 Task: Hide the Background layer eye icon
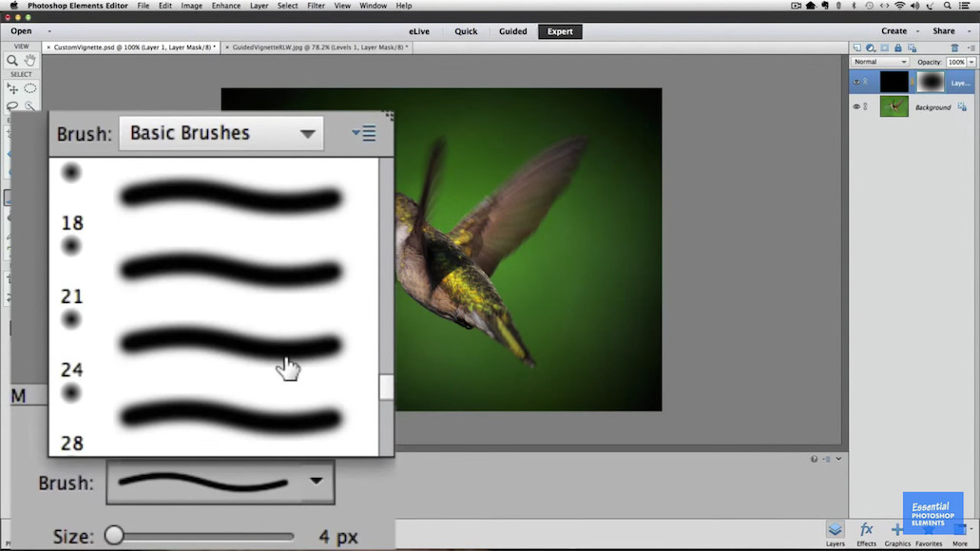(856, 106)
